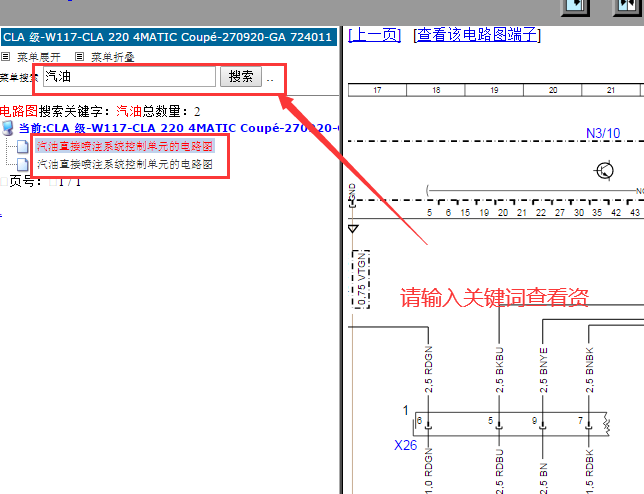
Task: Open the highlighted 汽油直接喷注系统控制单元的电路图 entry
Action: tap(125, 146)
